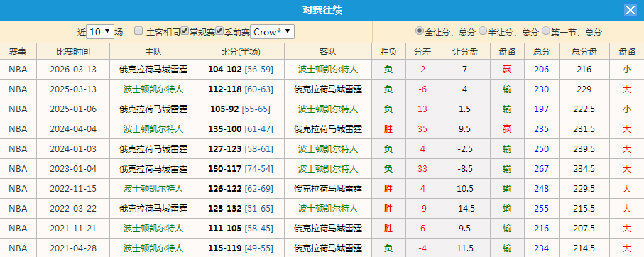644x257 pixels.
Task: Select the 全让分、总分 radio option
Action: tap(420, 31)
